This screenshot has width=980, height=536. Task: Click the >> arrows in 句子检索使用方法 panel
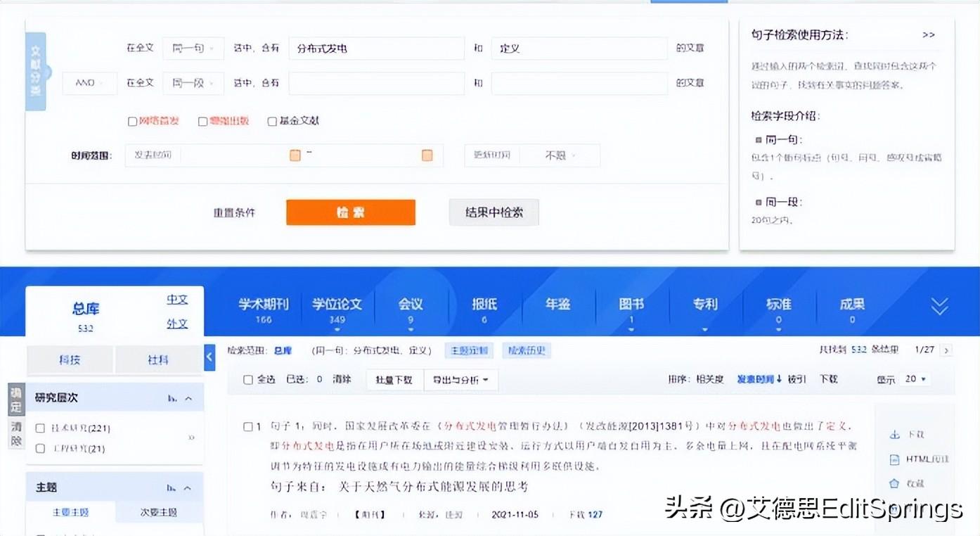click(929, 34)
